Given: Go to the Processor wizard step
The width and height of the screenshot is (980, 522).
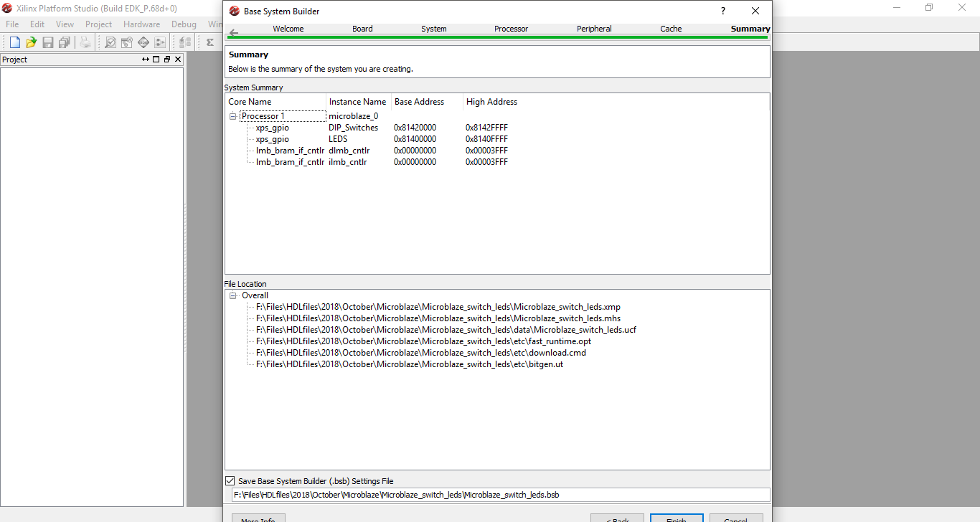Looking at the screenshot, I should coord(511,29).
